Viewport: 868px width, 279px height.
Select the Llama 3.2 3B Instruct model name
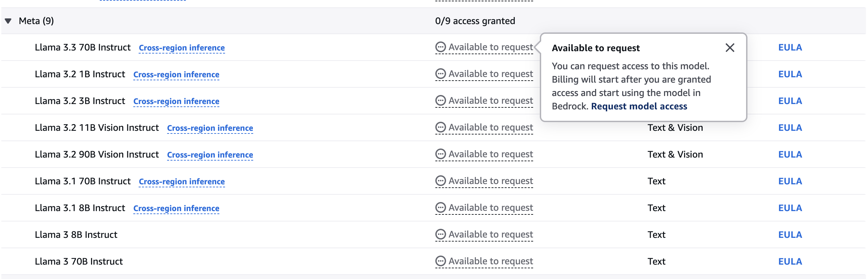tap(80, 101)
